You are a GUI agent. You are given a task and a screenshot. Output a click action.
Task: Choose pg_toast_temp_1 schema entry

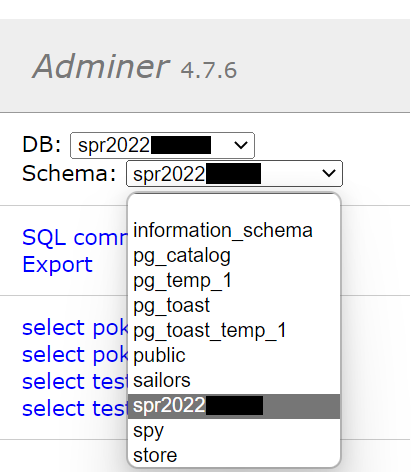[234, 331]
